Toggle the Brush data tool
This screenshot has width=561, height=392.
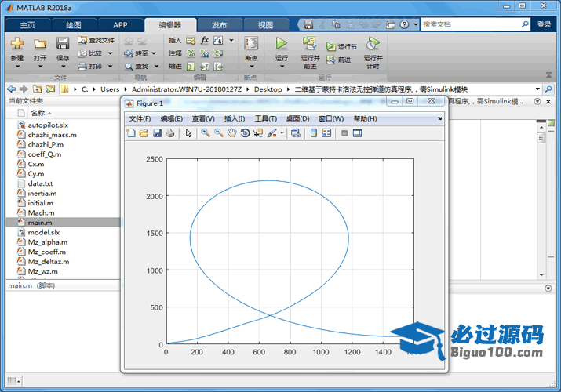pos(272,133)
